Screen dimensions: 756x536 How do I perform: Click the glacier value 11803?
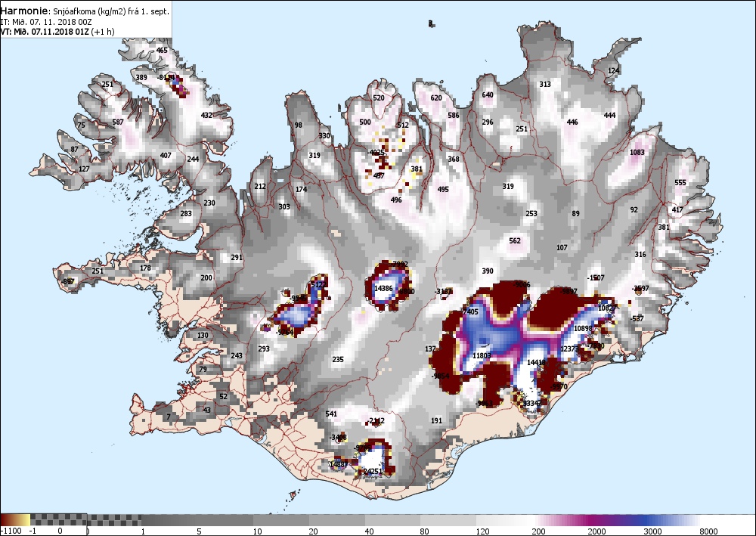[x=481, y=355]
